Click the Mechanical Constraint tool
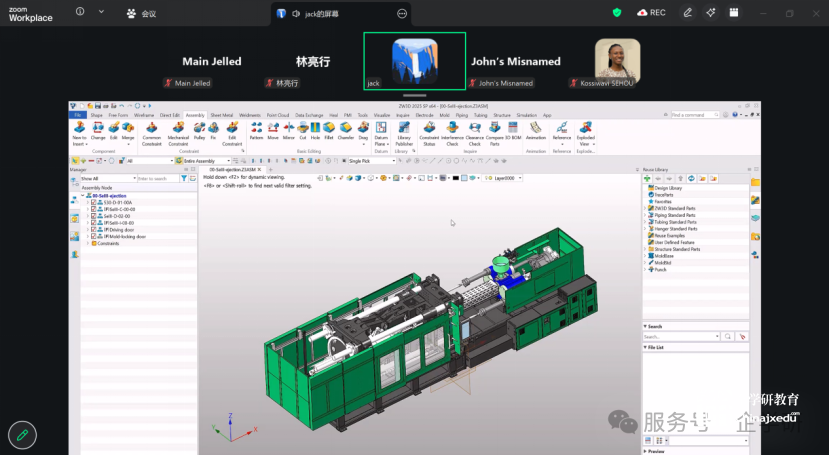The width and height of the screenshot is (829, 455). point(178,132)
